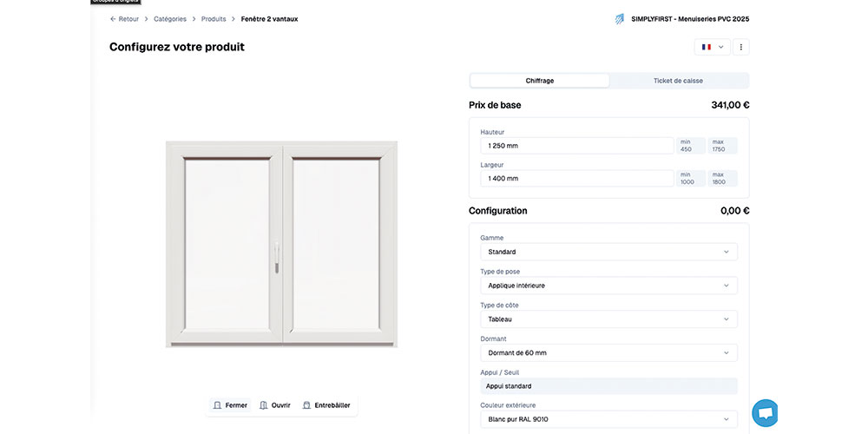
Task: Select the Fermer window state
Action: [230, 405]
